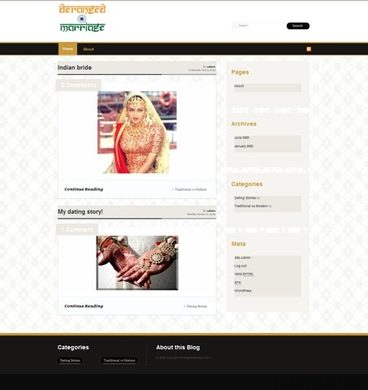
Task: Click admin author link on dating story post
Action: point(211,211)
